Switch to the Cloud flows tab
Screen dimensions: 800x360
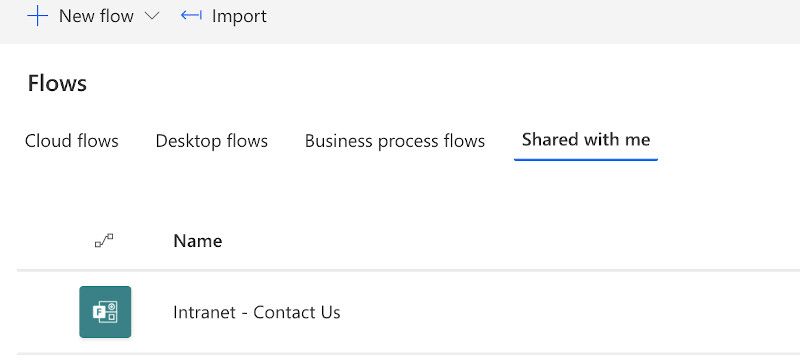click(x=71, y=141)
